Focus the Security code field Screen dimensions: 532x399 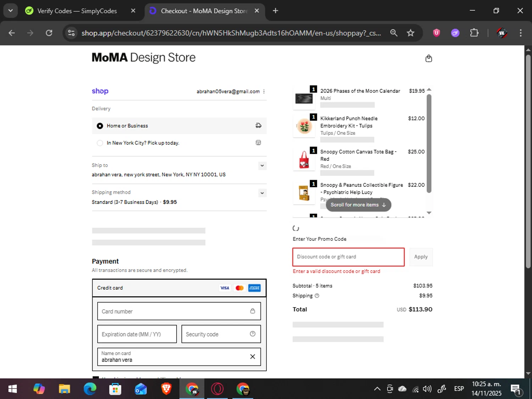point(221,334)
